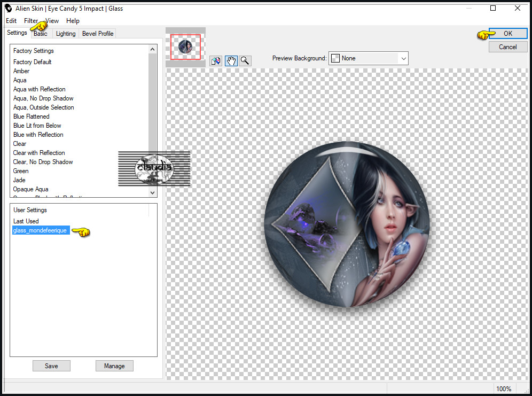This screenshot has height=396, width=532.
Task: Select glass_mondefeerique user setting
Action: pyautogui.click(x=41, y=230)
